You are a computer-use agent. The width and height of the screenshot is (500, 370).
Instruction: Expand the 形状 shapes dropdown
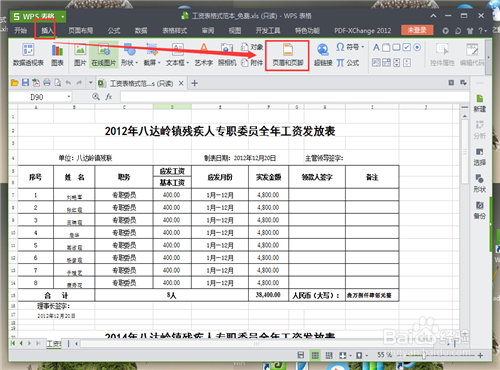click(136, 63)
